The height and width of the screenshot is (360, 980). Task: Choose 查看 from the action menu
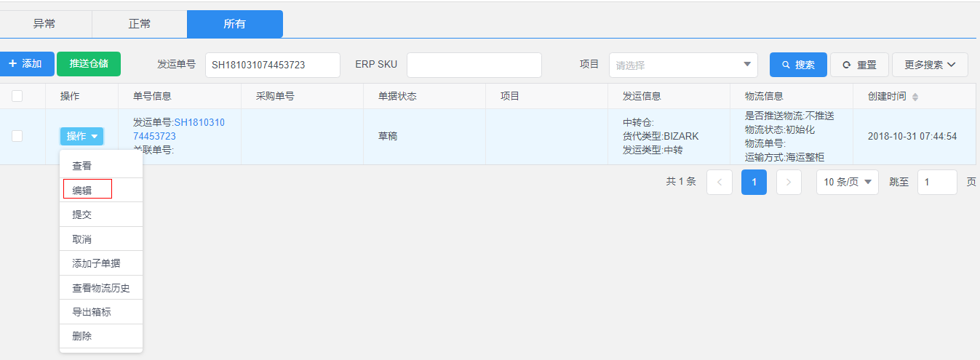pos(101,166)
